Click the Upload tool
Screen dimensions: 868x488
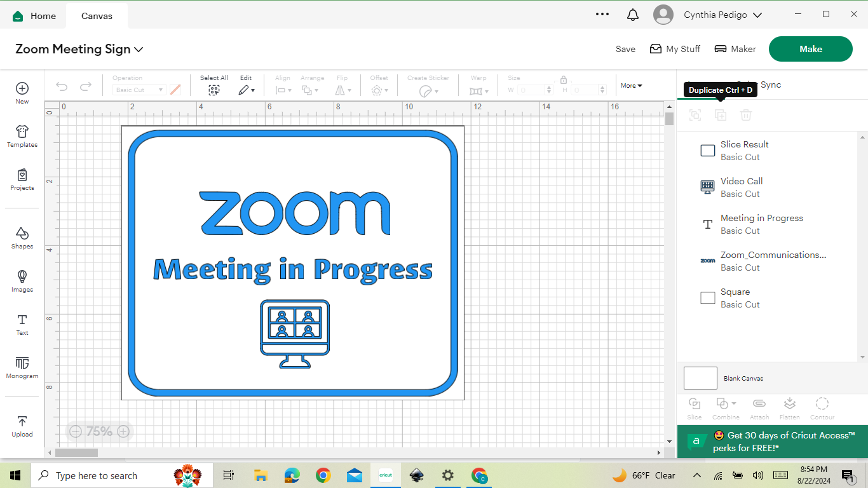(x=22, y=426)
